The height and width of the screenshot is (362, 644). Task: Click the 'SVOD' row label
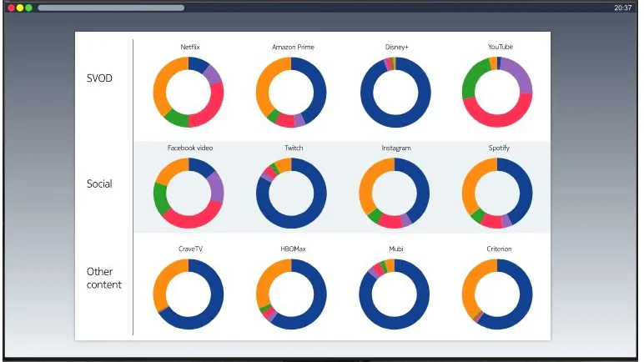pos(99,78)
